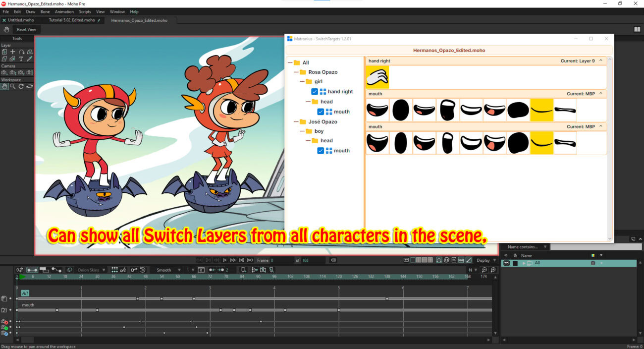644x349 pixels.
Task: Open the File menu
Action: click(x=5, y=11)
